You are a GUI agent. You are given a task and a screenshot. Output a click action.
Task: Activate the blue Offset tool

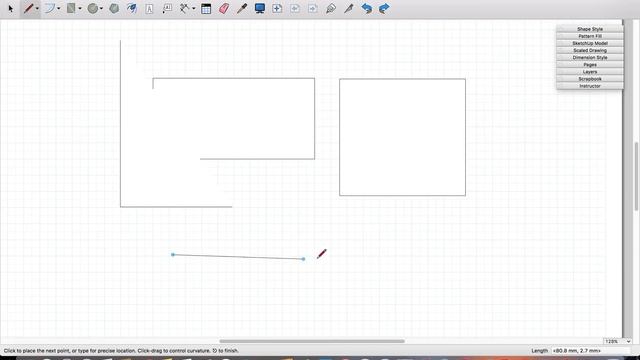click(131, 8)
